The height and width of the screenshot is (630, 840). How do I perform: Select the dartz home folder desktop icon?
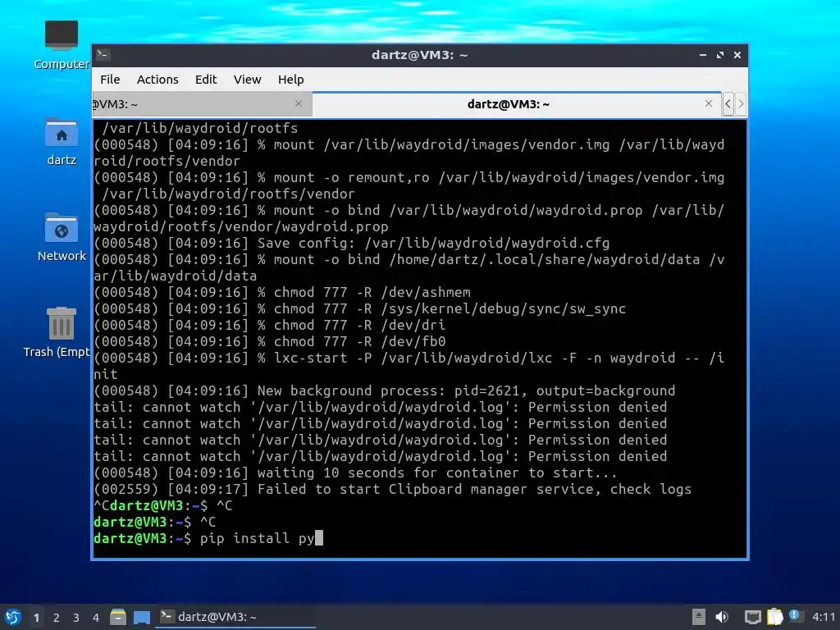(61, 141)
